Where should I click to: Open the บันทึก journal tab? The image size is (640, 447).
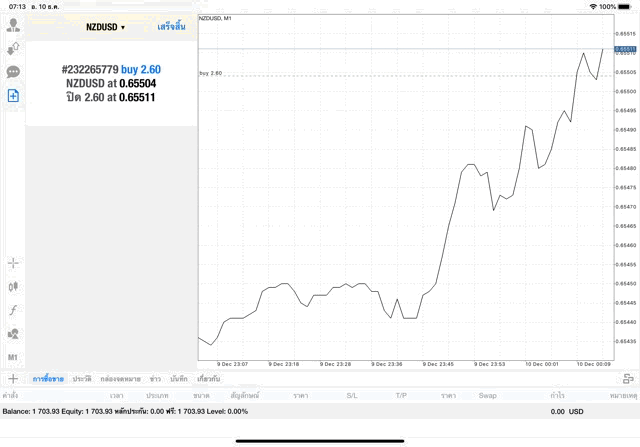[180, 379]
